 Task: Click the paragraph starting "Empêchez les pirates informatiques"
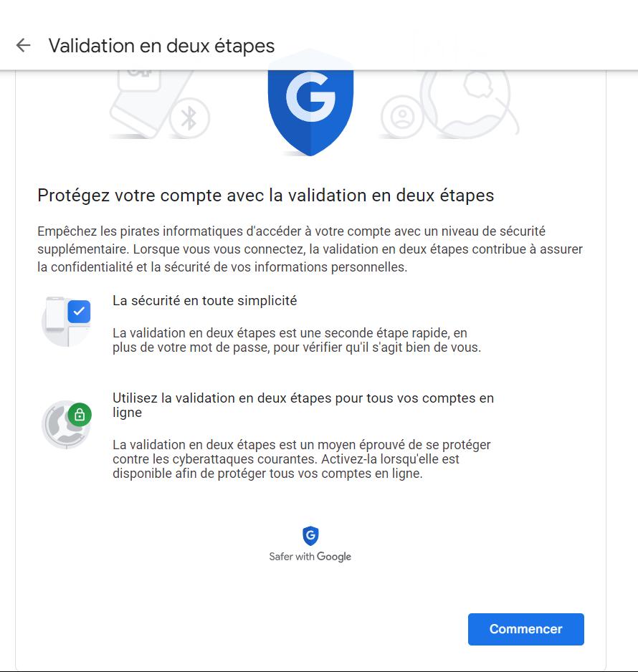click(x=310, y=249)
